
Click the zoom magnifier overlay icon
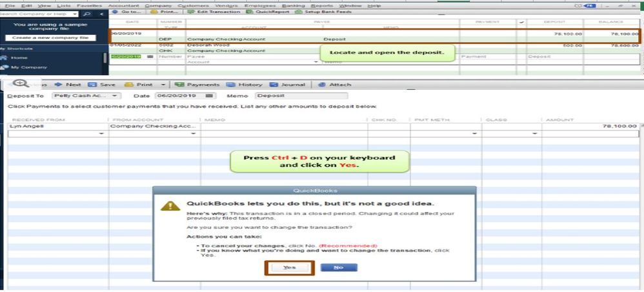click(21, 83)
